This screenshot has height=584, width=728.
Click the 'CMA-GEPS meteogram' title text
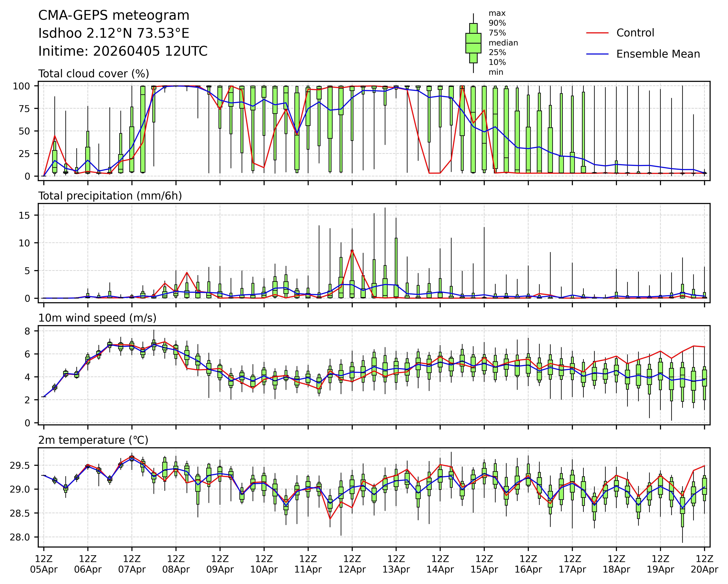coord(114,16)
